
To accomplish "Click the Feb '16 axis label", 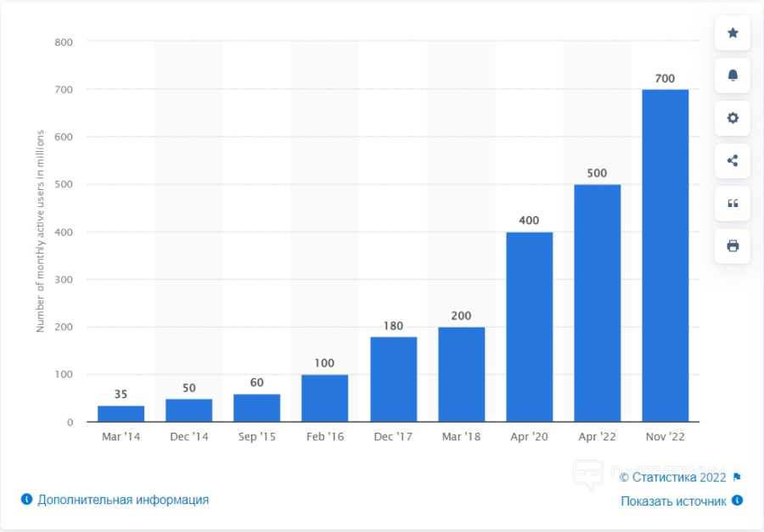I will click(325, 436).
